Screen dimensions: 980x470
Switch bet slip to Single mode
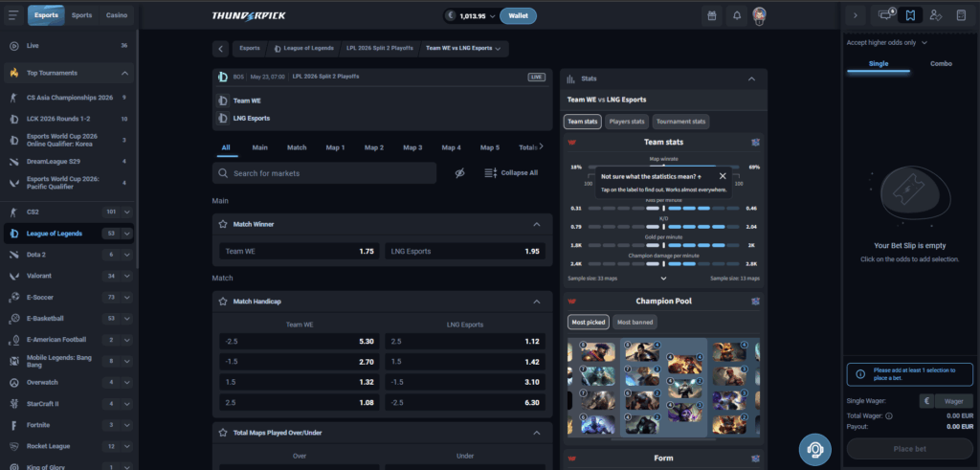click(879, 64)
